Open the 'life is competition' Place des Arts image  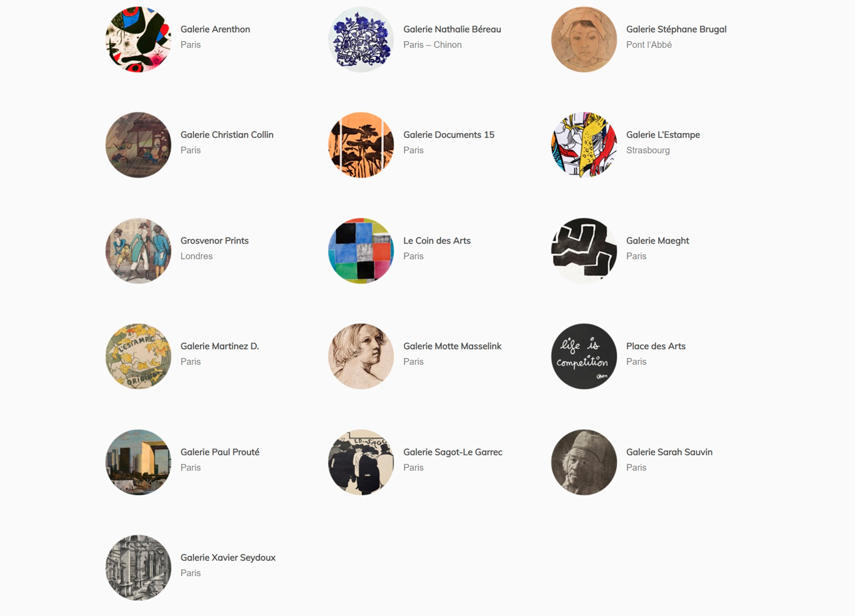[584, 356]
